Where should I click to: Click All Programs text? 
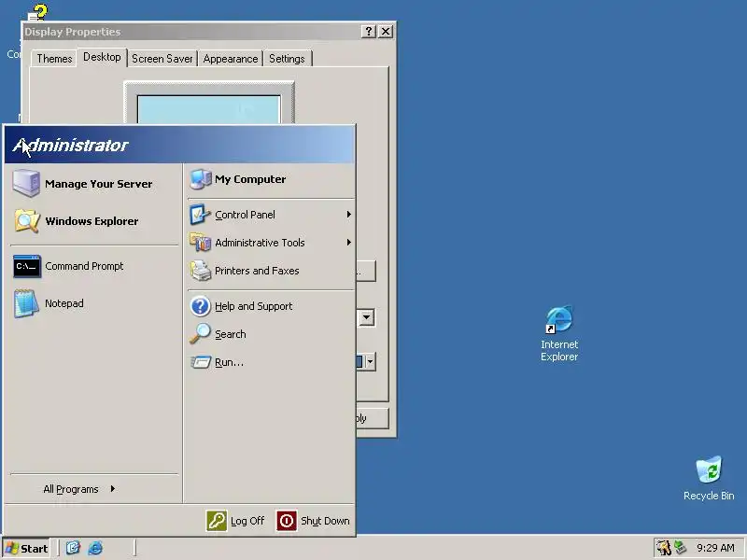pyautogui.click(x=71, y=489)
